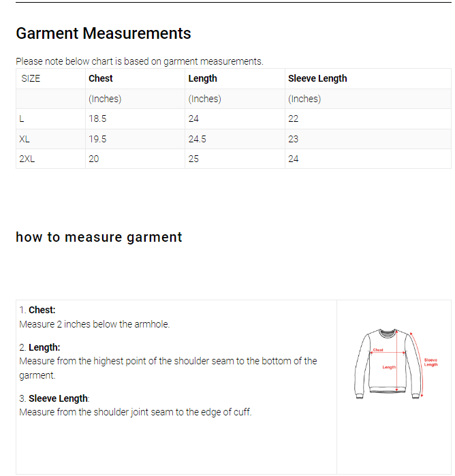This screenshot has height=476, width=455.
Task: Click the sweater measurement diagram image
Action: pyautogui.click(x=394, y=364)
